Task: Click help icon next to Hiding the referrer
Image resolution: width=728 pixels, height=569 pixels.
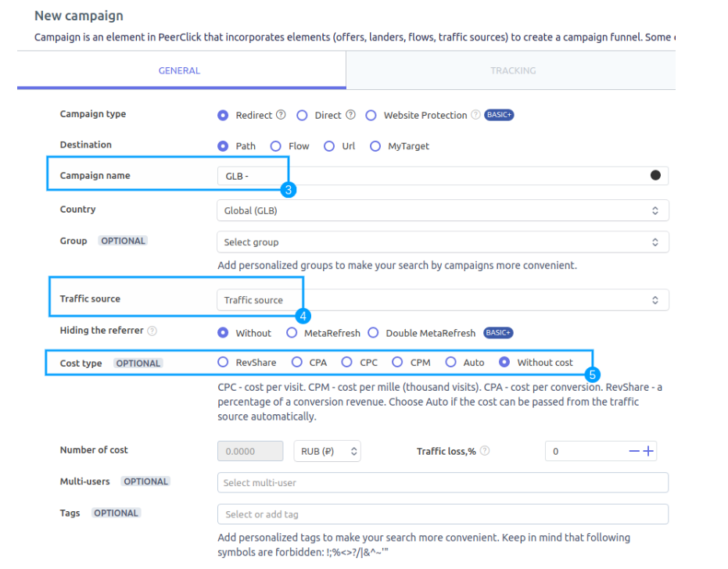Action: coord(152,331)
